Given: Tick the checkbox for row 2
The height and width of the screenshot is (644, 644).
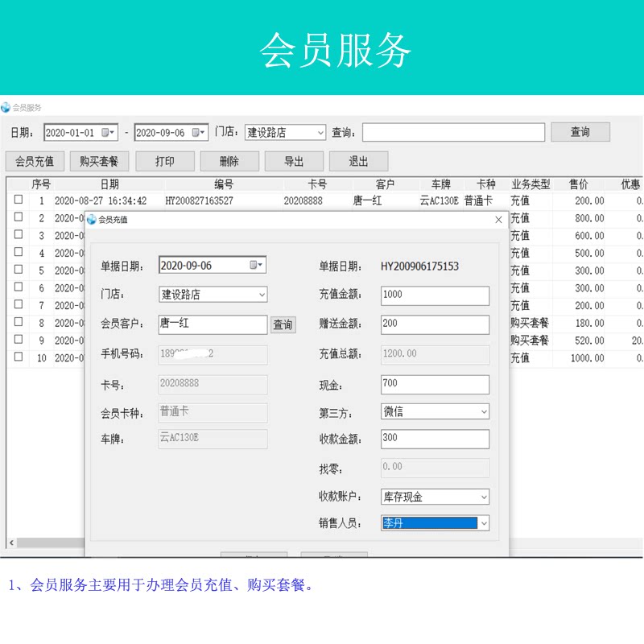Looking at the screenshot, I should pos(19,217).
